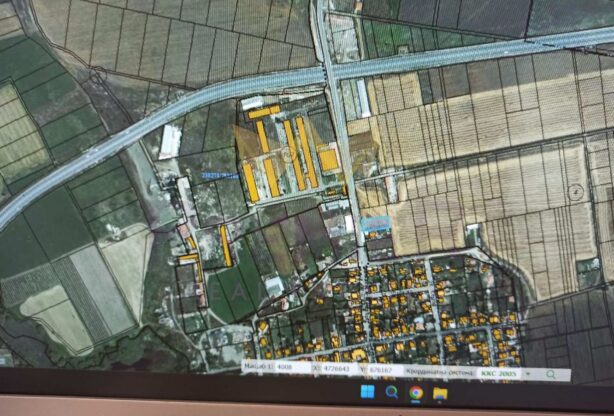
Task: Select the tallest vertical orange building in complex
Action: coord(305,152)
